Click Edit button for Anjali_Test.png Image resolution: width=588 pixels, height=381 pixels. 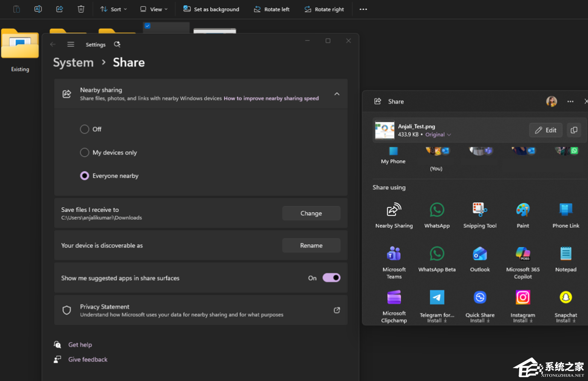click(546, 130)
